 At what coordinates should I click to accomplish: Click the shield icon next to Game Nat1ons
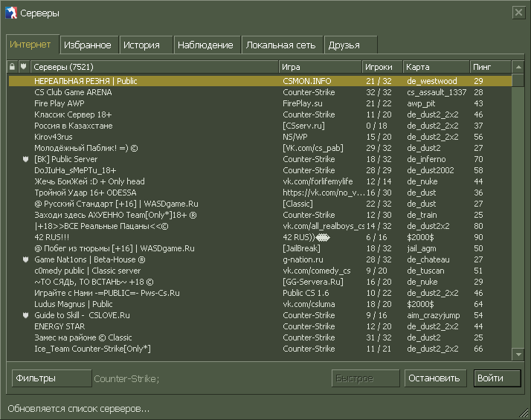(25, 259)
